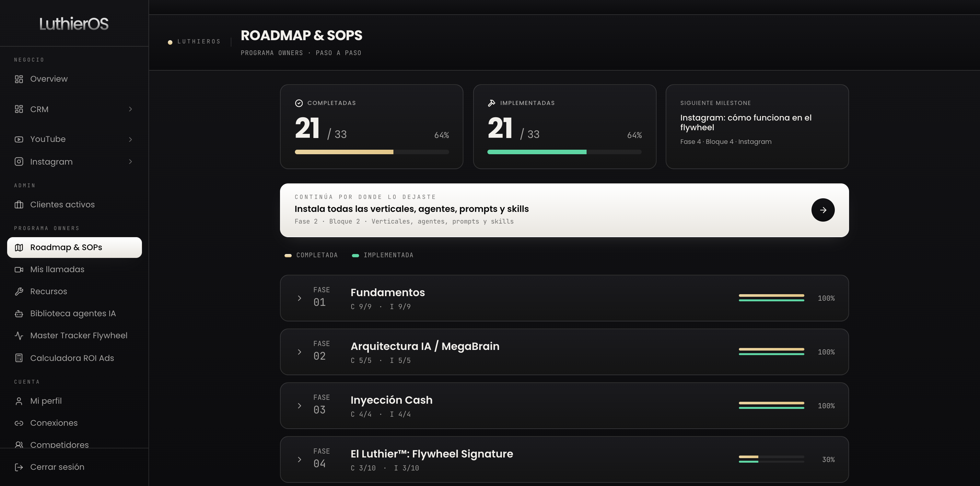Select Roadmap & SOPs sidebar item
Screen dimensions: 980x486
(x=74, y=248)
